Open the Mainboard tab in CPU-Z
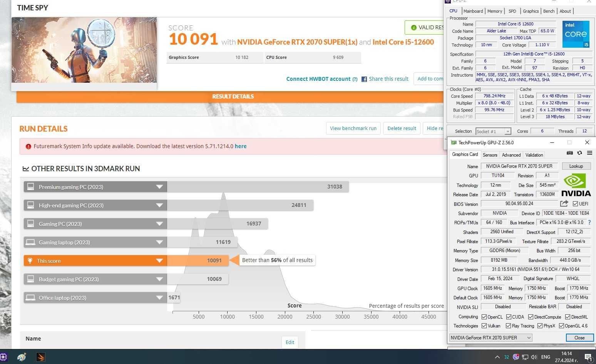This screenshot has width=596, height=364. 473,11
